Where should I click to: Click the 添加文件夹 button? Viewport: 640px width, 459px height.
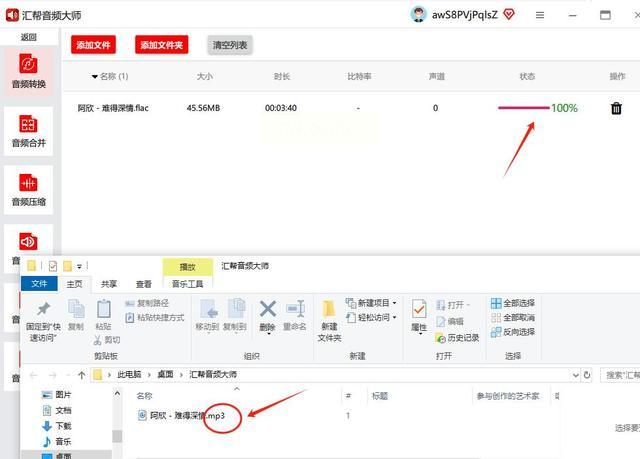point(162,45)
